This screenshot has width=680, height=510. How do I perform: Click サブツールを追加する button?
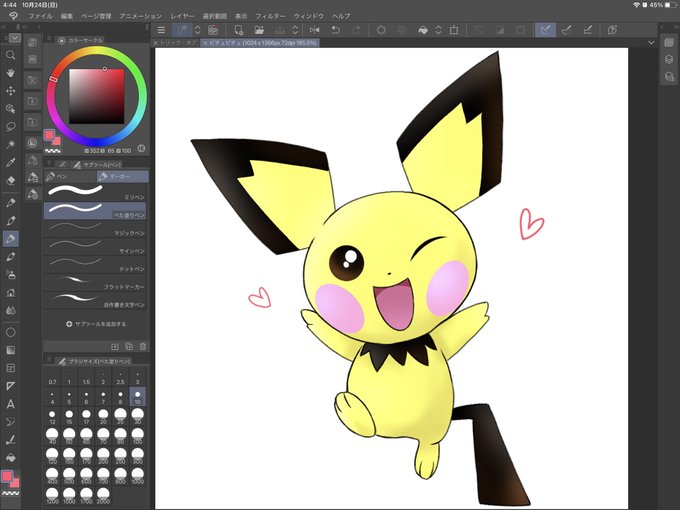click(96, 324)
